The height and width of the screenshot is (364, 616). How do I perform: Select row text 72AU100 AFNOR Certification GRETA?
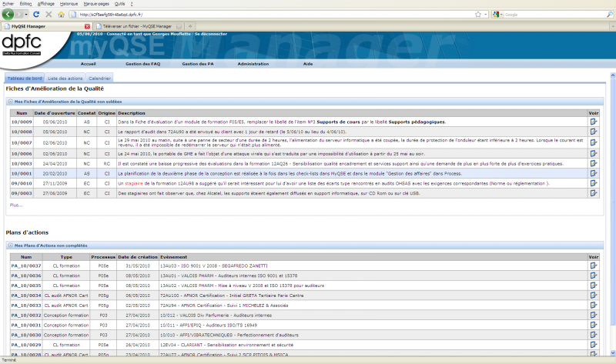tap(232, 296)
